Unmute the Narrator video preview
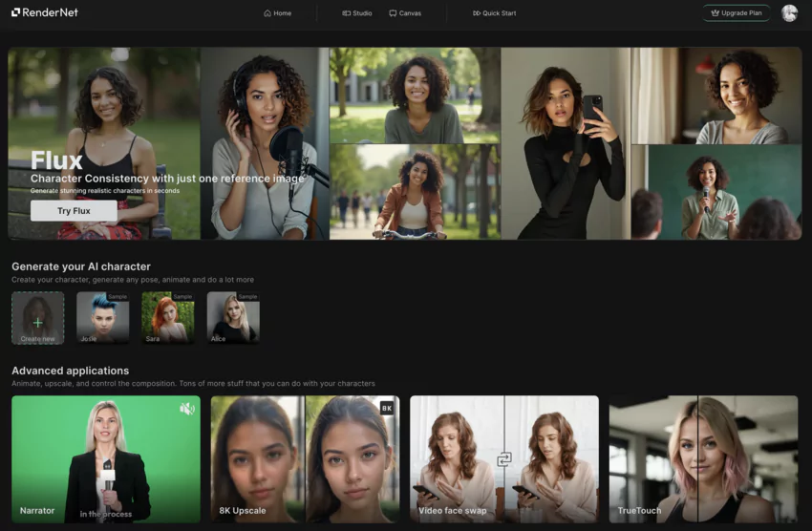812x531 pixels. tap(186, 409)
